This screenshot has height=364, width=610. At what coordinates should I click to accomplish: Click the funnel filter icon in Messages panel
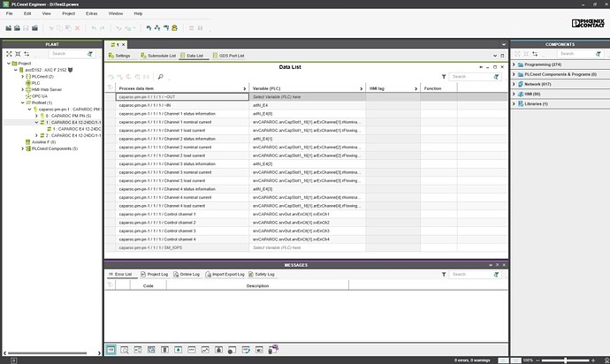[444, 274]
